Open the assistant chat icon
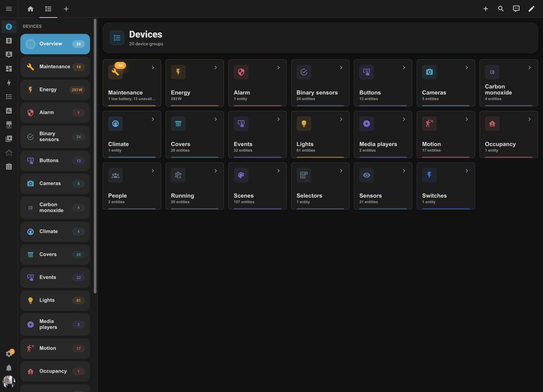This screenshot has height=392, width=543. (516, 9)
